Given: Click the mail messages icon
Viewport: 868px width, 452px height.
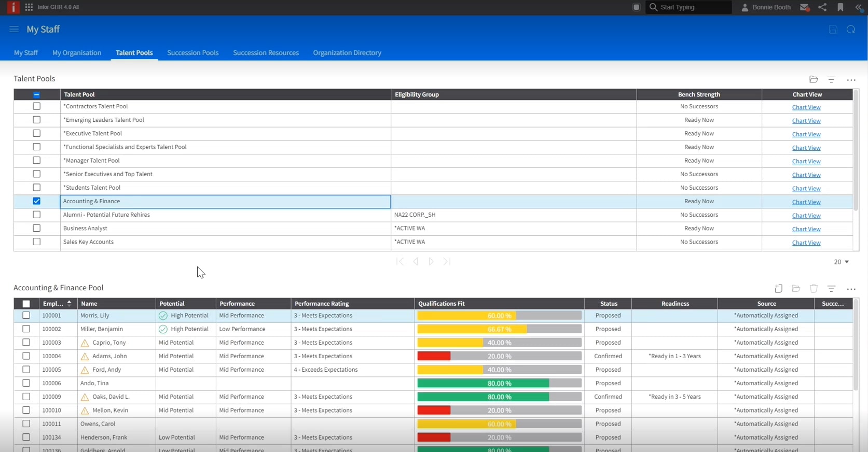Looking at the screenshot, I should click(804, 7).
